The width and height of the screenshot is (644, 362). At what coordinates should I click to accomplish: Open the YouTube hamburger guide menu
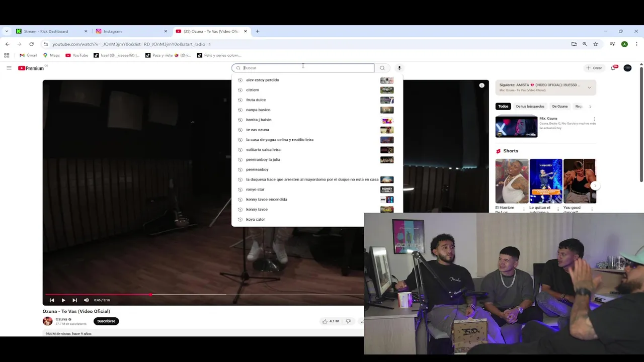tap(9, 68)
